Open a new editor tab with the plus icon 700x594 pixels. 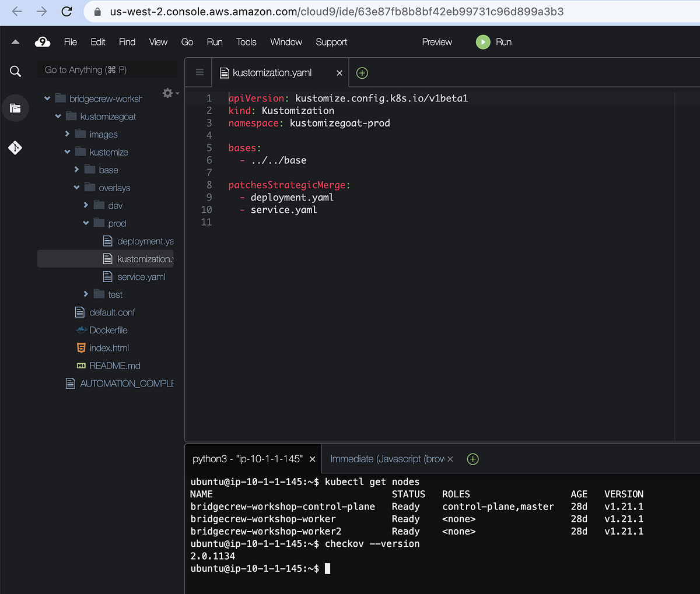coord(362,72)
